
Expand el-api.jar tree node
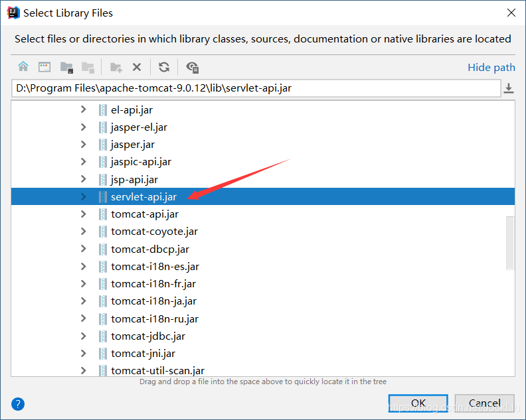point(84,109)
